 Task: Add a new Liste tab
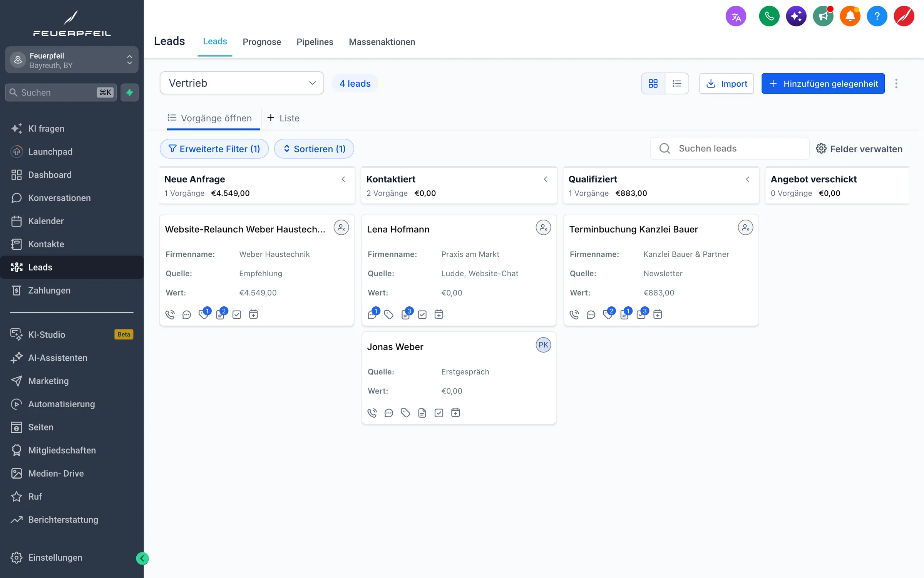283,118
